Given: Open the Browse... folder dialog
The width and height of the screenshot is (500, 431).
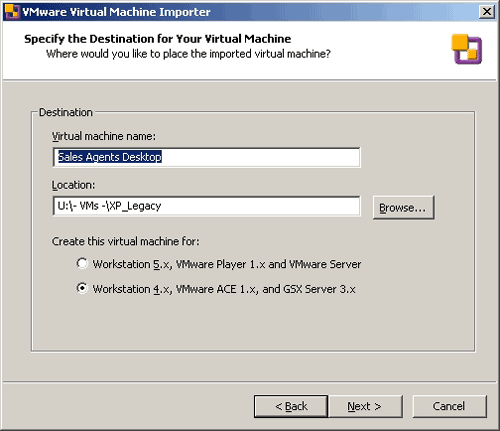Looking at the screenshot, I should [403, 207].
